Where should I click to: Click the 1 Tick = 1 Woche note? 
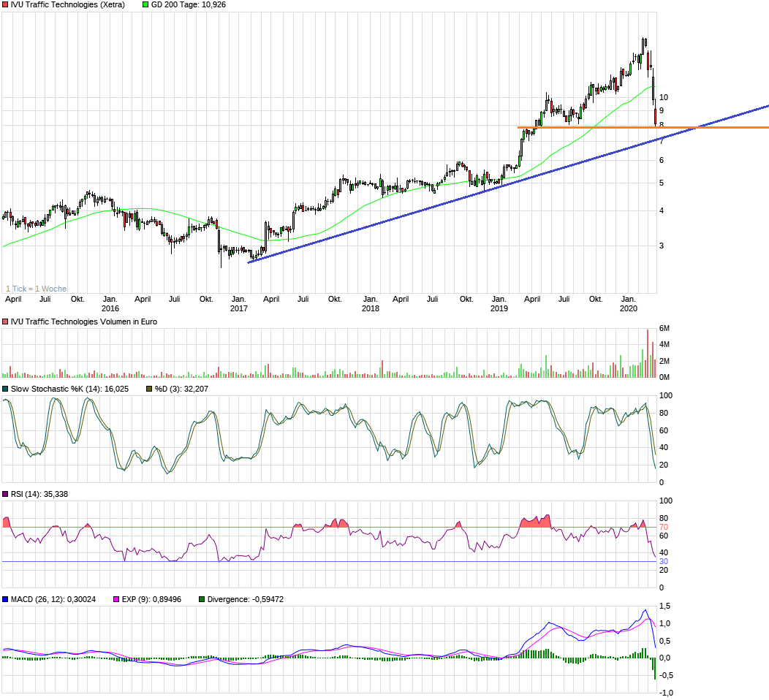tap(37, 289)
